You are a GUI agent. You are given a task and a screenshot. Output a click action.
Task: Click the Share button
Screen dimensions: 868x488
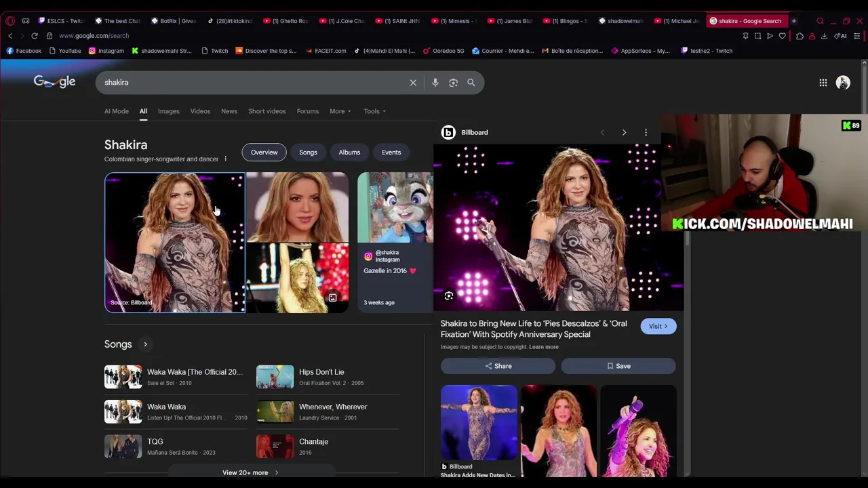click(498, 366)
